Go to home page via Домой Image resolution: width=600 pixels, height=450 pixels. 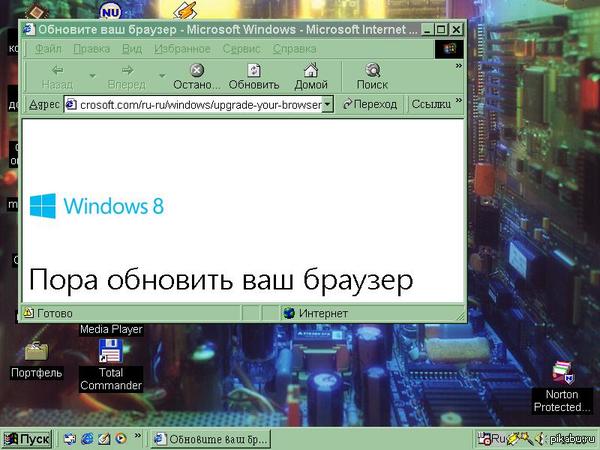click(x=310, y=76)
